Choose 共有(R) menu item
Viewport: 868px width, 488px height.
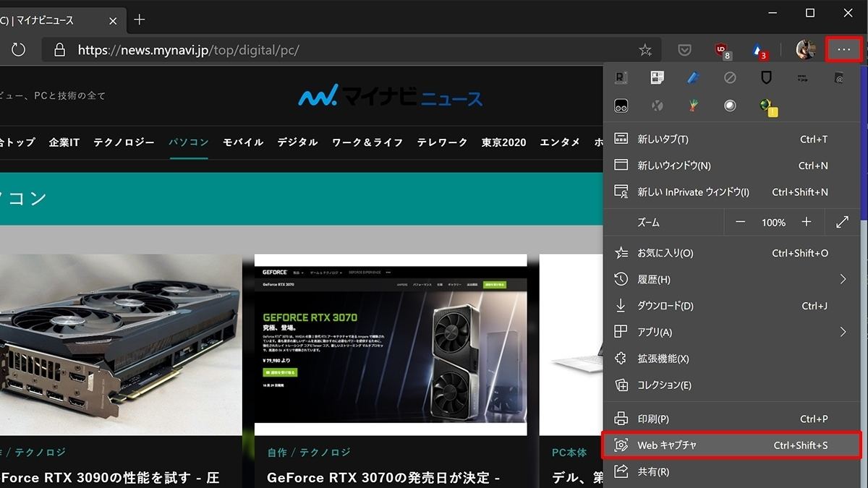click(x=733, y=471)
